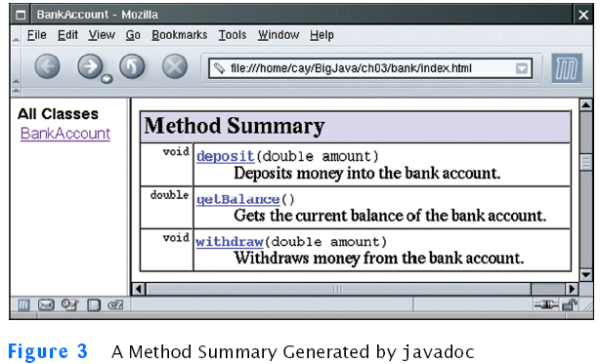
Task: Open Mail from status bar envelope icon
Action: click(46, 304)
